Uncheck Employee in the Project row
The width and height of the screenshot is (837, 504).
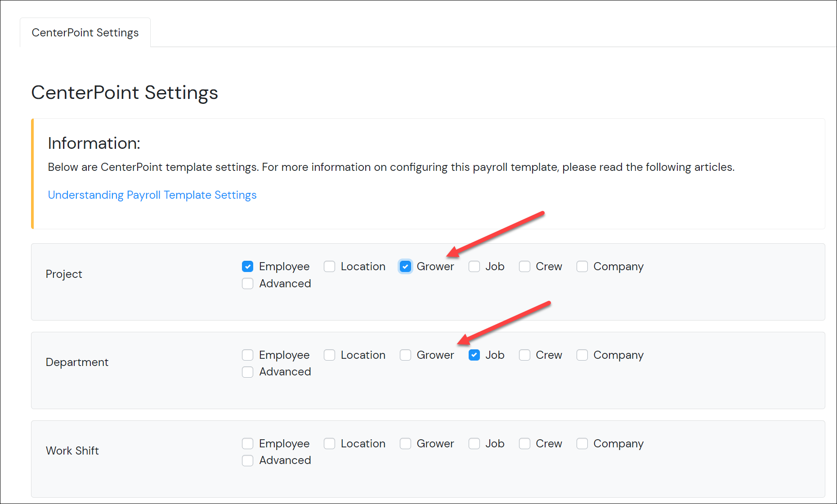(x=248, y=267)
